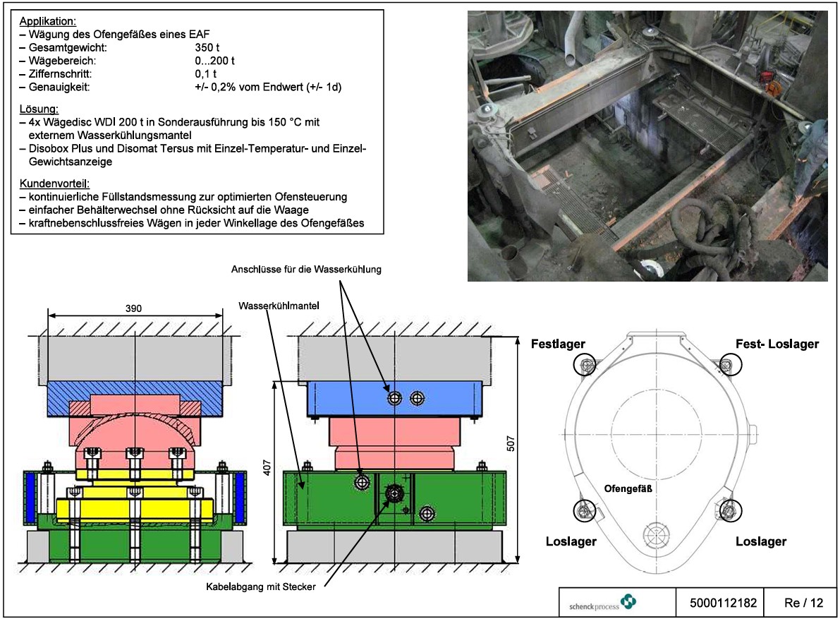Screen dimensions: 840x619
Task: Click the Kabelabgang mit Stecker label
Action: coord(260,588)
